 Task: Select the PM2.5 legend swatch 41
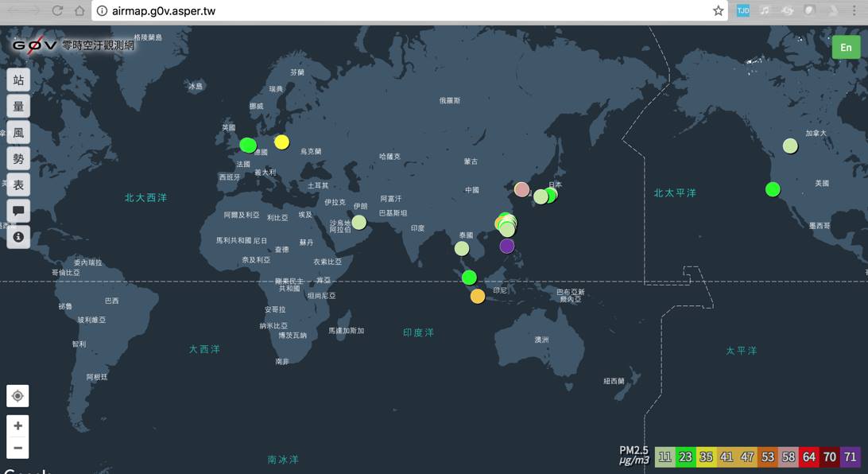pyautogui.click(x=727, y=457)
